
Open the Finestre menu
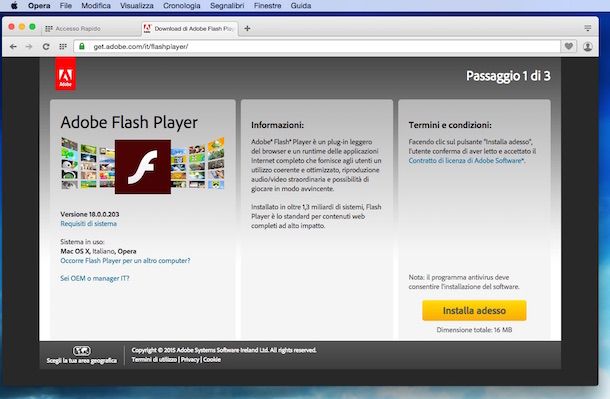tap(267, 5)
